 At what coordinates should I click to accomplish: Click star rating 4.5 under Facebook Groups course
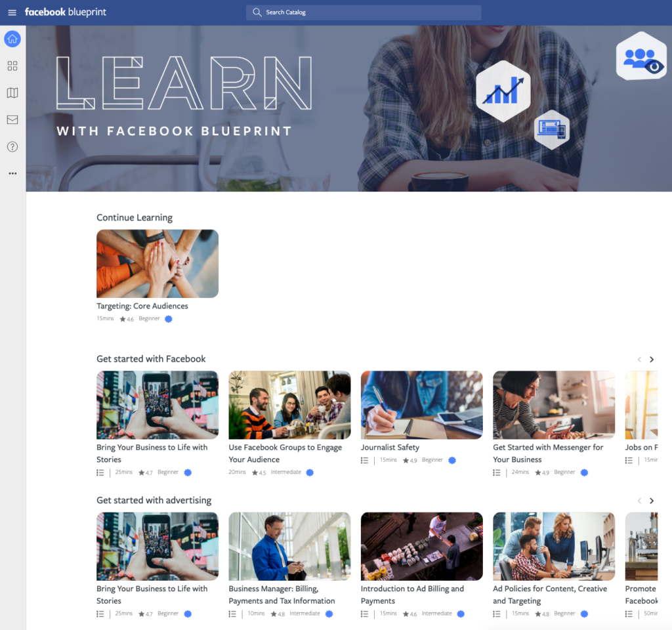pos(259,472)
